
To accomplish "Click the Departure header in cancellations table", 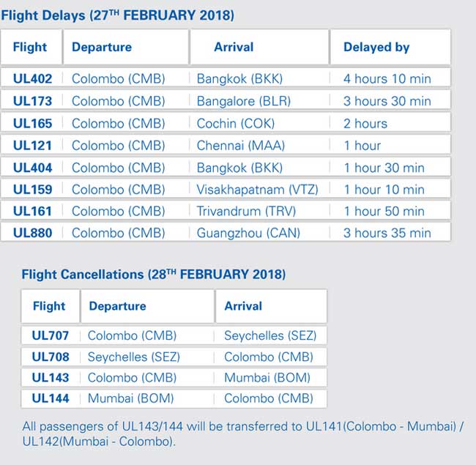I will tap(117, 306).
